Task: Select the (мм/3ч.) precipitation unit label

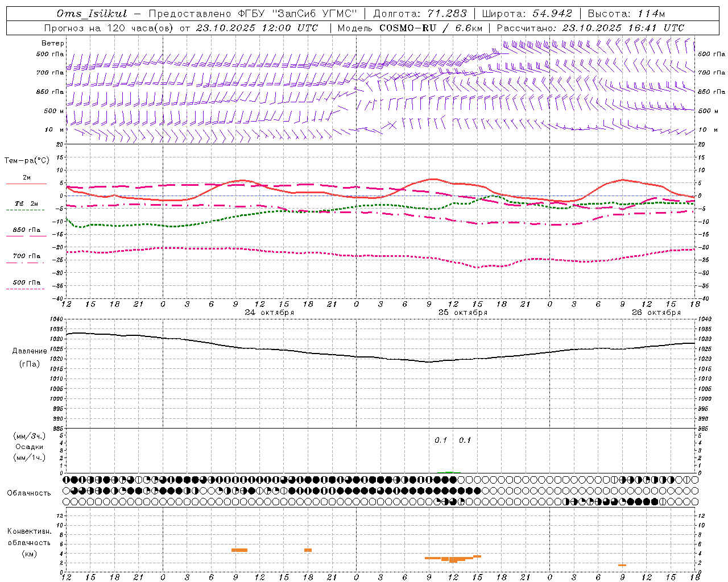Action: tap(30, 436)
